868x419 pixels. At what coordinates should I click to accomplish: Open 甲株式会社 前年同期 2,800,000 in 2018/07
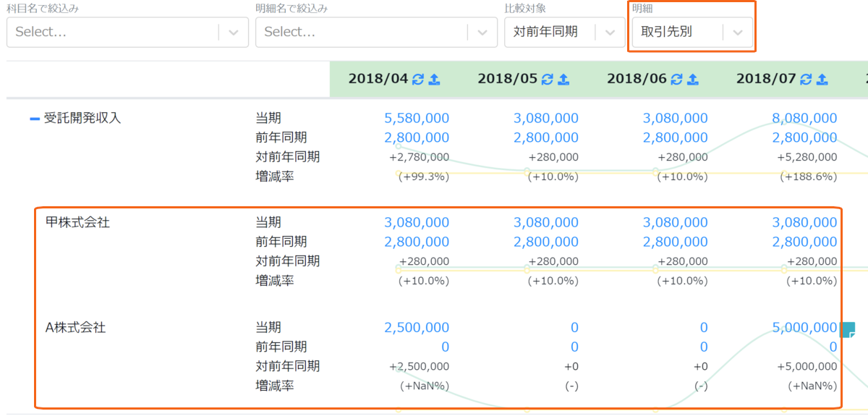(804, 242)
